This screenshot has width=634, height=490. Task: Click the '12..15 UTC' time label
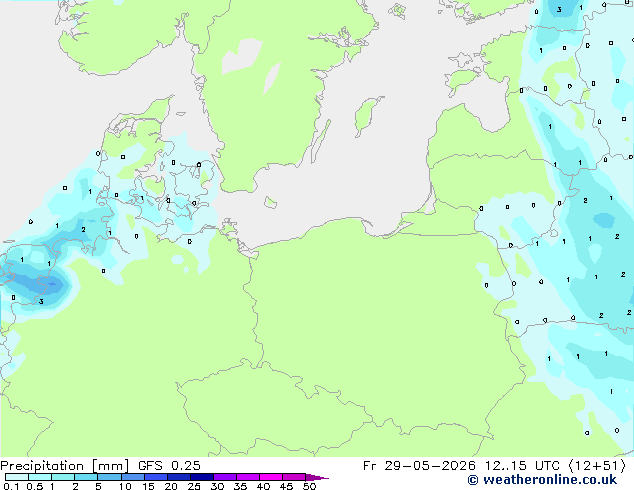522,466
